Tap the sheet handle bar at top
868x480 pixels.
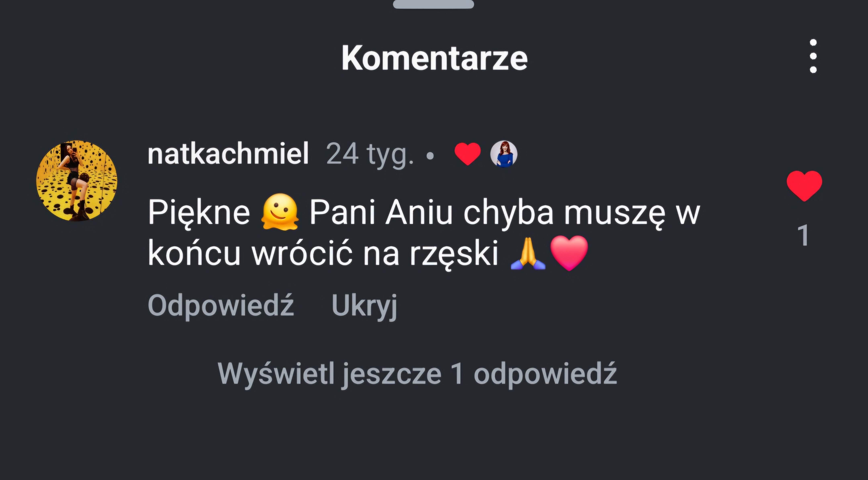point(434,4)
